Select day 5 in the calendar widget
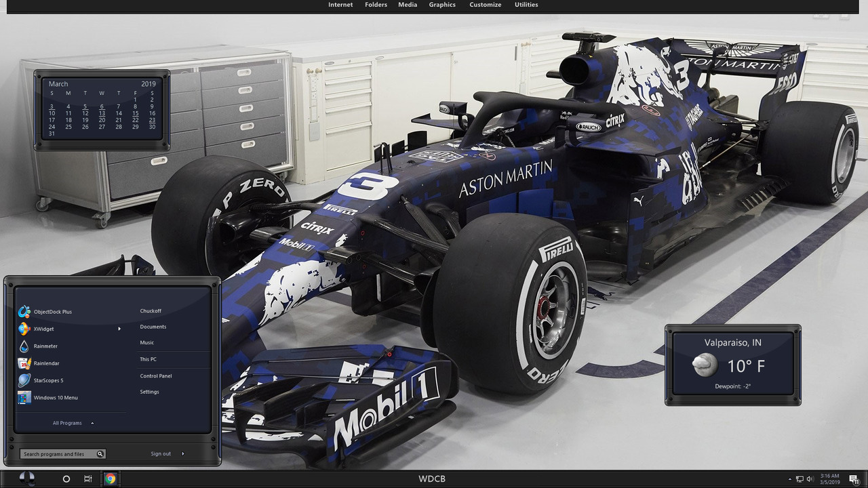 click(85, 106)
